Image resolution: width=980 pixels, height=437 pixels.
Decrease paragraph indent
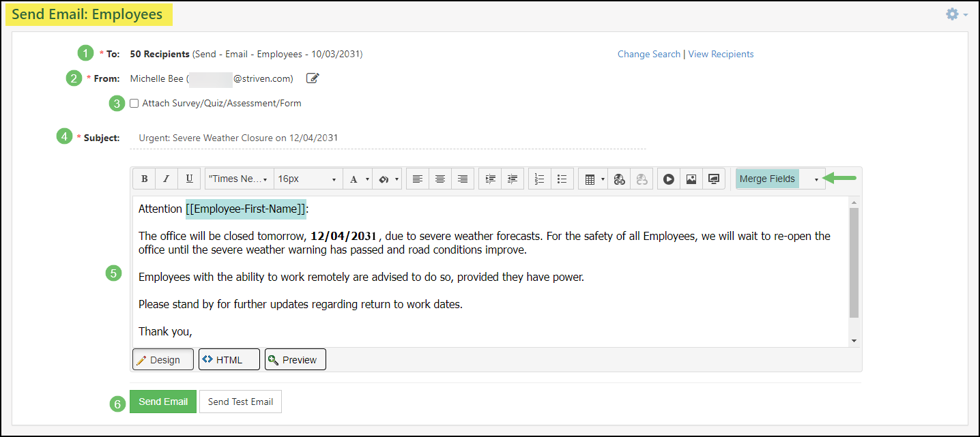(513, 179)
